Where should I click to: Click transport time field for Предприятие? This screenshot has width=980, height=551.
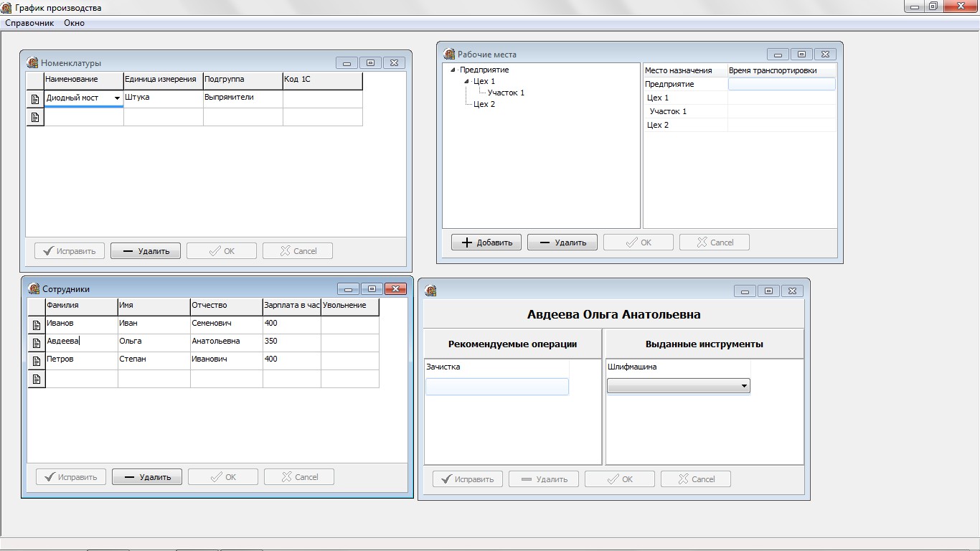782,84
